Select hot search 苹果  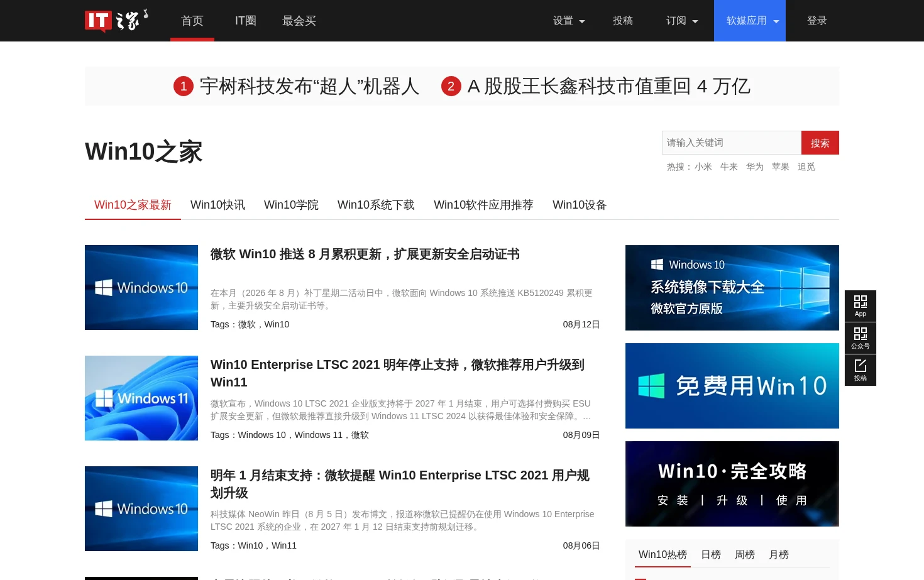click(x=781, y=167)
